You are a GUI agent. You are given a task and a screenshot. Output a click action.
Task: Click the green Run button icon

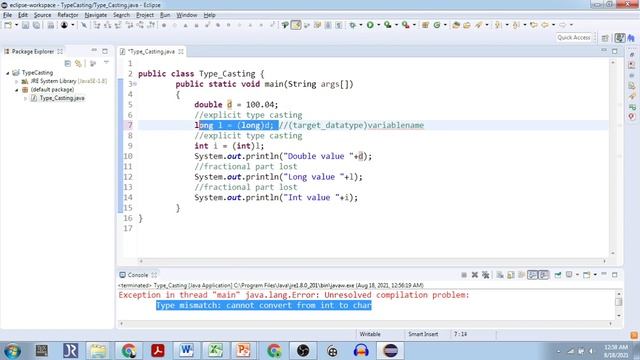370,25
